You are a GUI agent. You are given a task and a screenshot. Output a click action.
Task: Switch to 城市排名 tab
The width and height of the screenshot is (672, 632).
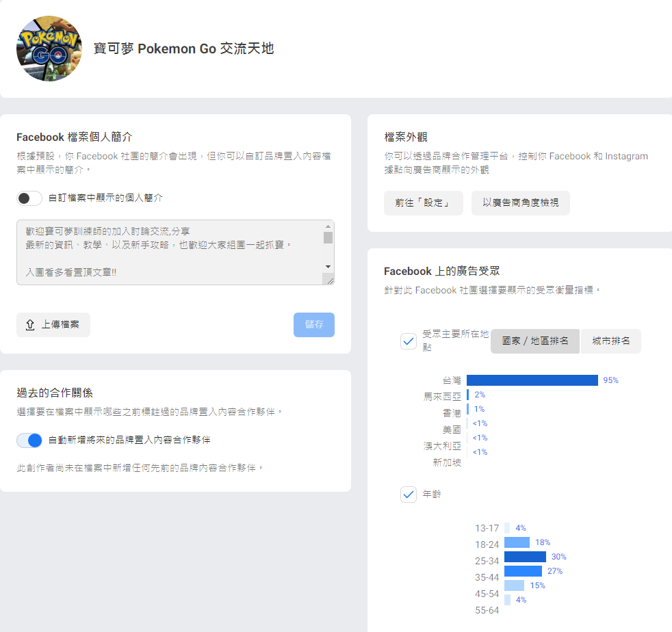(x=610, y=341)
